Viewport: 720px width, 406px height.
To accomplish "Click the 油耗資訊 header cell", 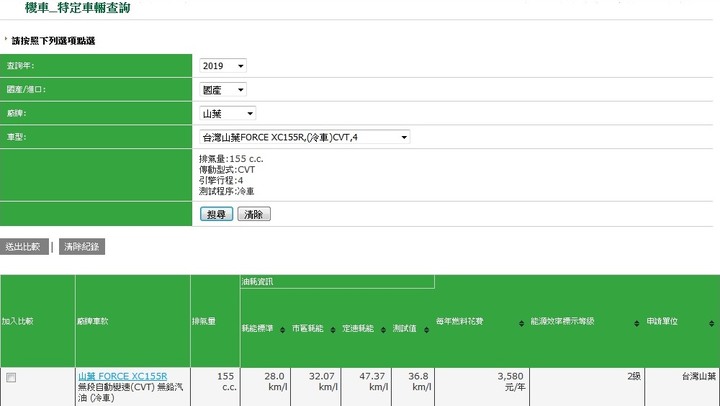I will coord(338,282).
